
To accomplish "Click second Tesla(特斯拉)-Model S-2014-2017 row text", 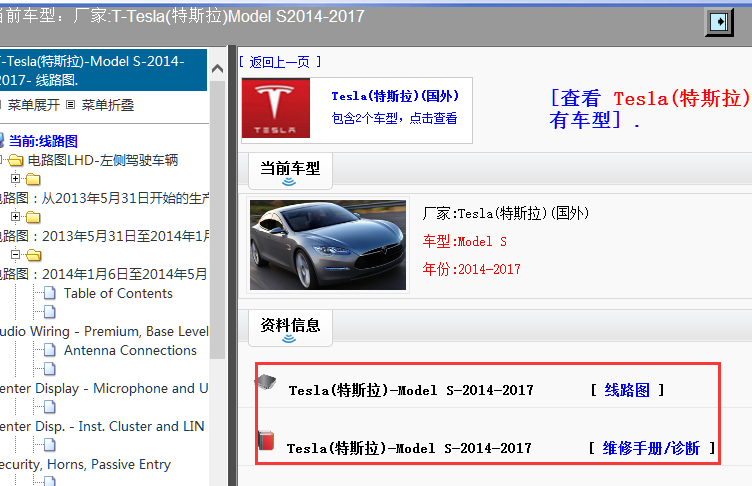I will tap(409, 448).
